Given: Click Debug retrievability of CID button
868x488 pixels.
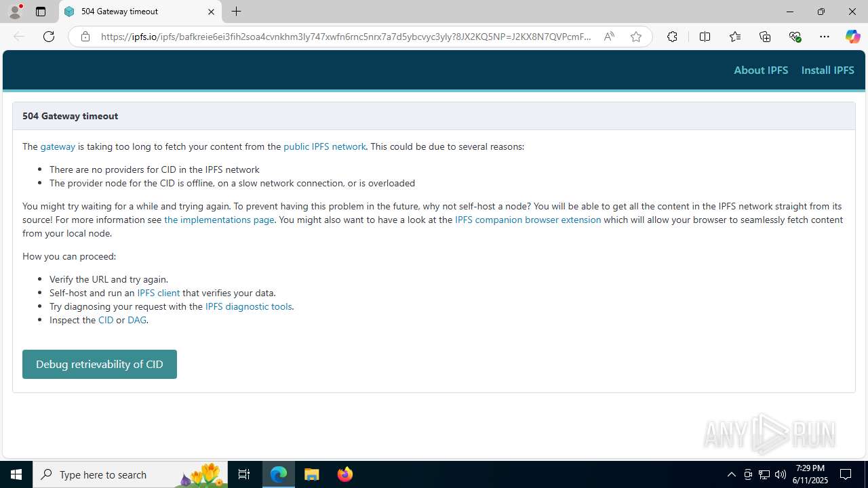Looking at the screenshot, I should pyautogui.click(x=100, y=364).
